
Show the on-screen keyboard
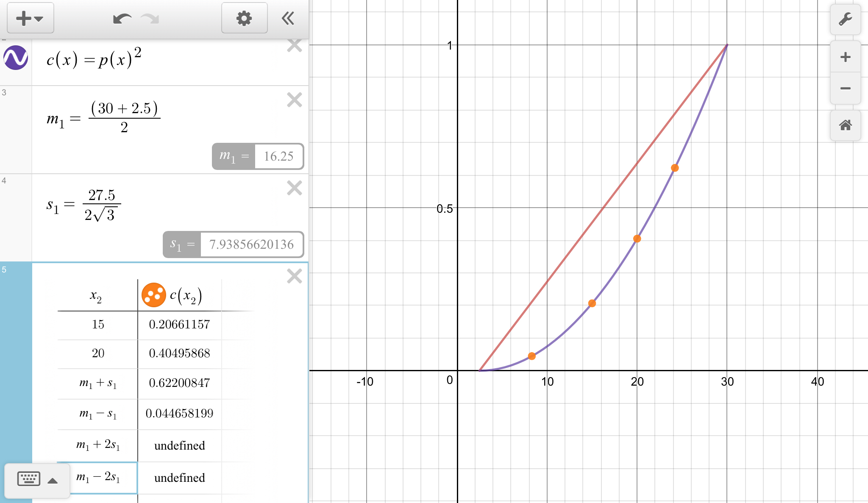(x=29, y=479)
